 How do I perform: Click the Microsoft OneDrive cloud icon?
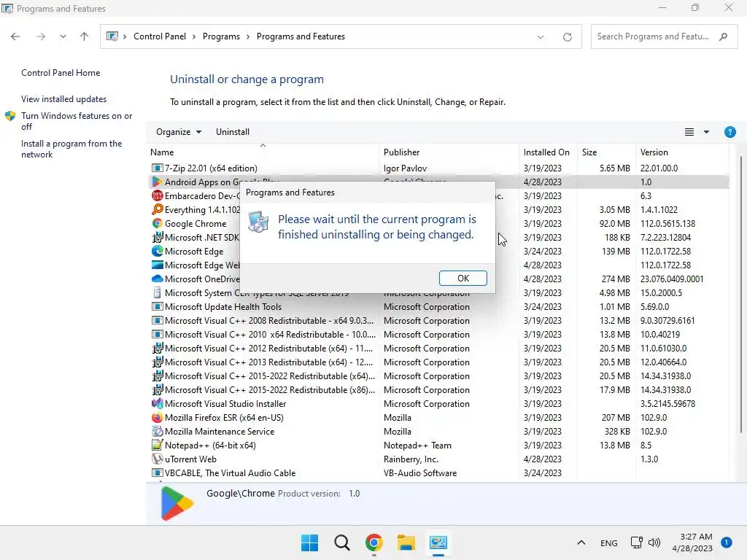pyautogui.click(x=157, y=279)
